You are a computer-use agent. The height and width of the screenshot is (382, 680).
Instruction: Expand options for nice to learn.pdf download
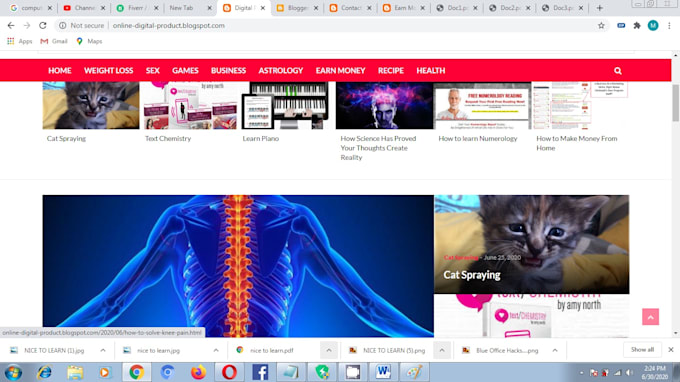tap(329, 350)
